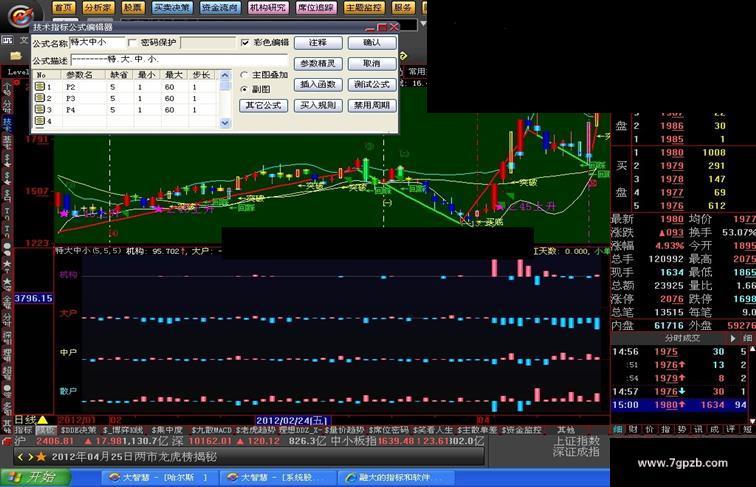Click the 注释 button in formula editor
The width and height of the screenshot is (756, 487).
pos(318,43)
